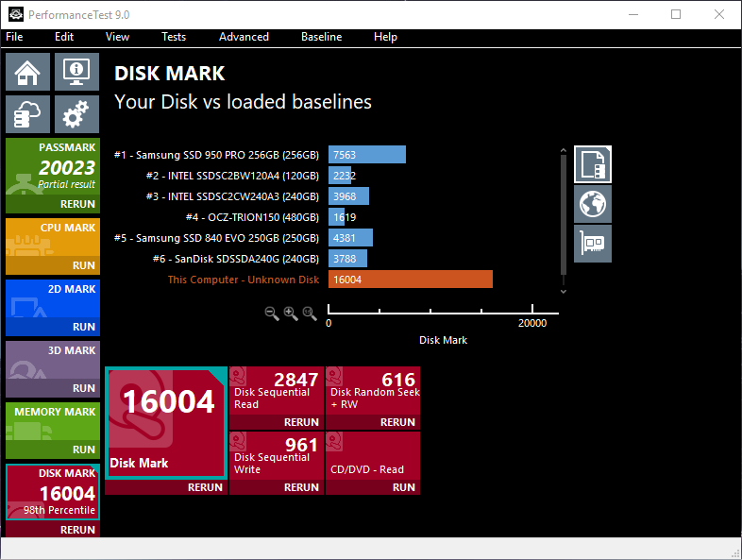Select the Disk Sequential Write 961 tile

pyautogui.click(x=277, y=456)
